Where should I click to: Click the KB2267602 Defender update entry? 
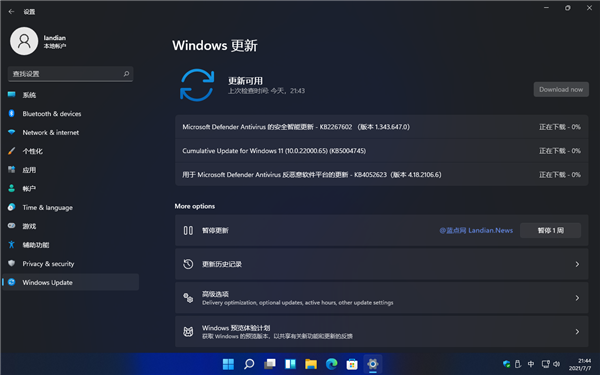point(382,127)
